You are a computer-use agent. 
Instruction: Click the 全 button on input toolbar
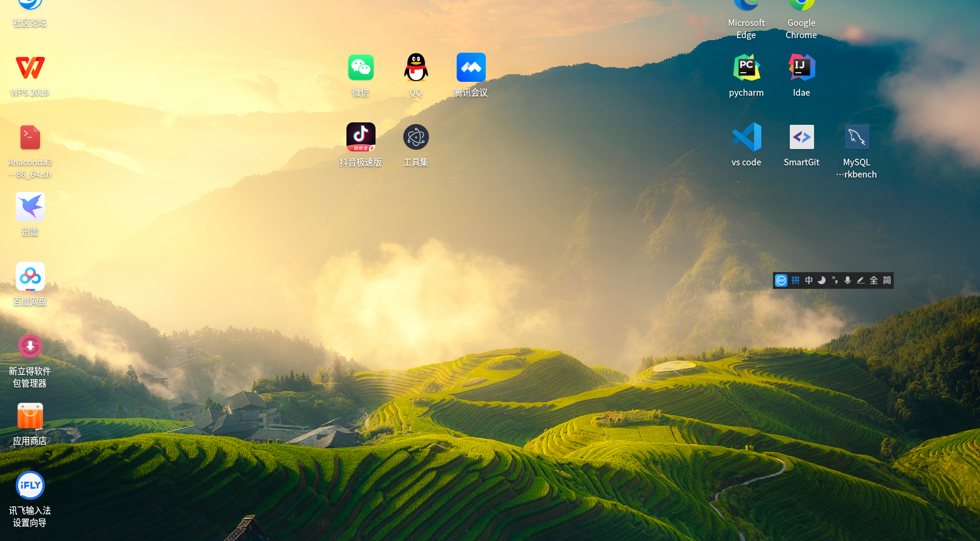coord(873,280)
